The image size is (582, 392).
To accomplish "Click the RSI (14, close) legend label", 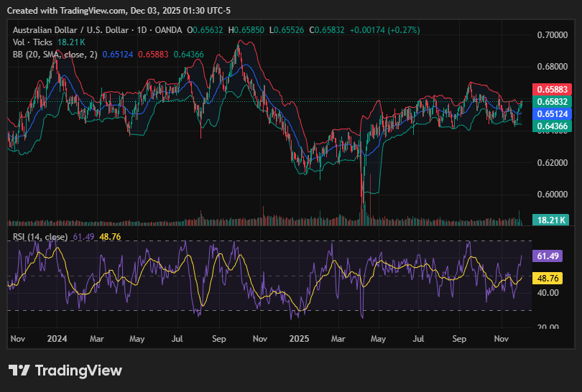I will tap(40, 237).
